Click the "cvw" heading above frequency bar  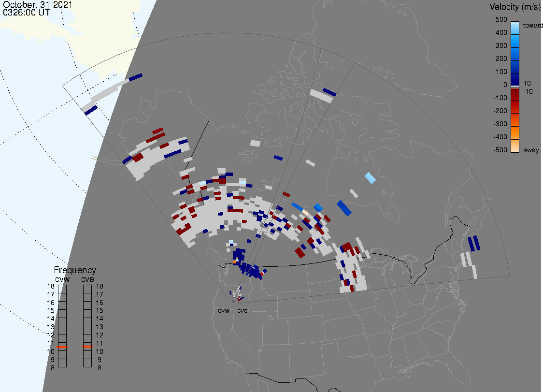pyautogui.click(x=62, y=279)
